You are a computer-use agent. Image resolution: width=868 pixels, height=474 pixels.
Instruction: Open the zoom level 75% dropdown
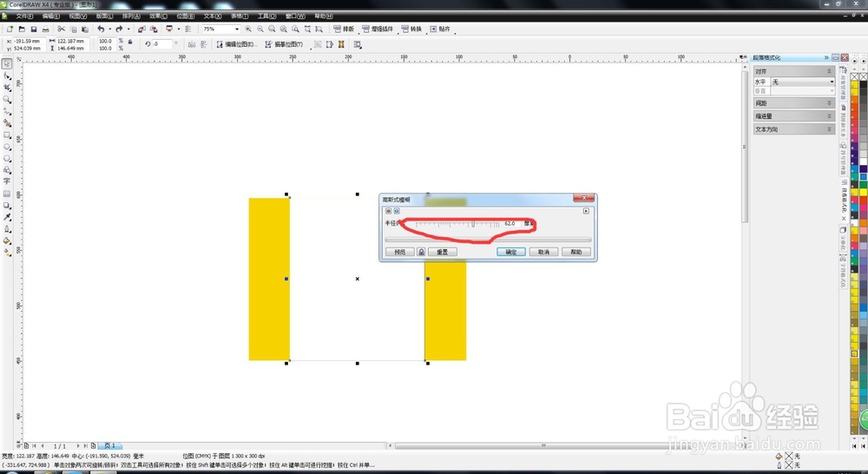[237, 29]
